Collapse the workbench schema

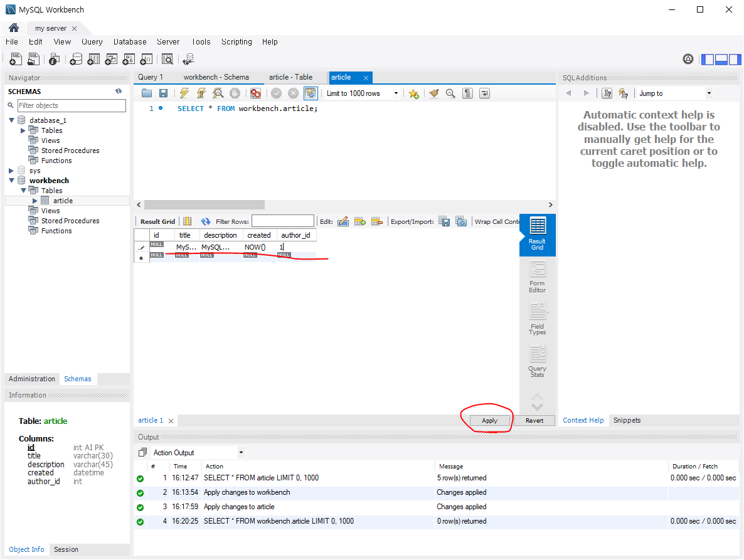click(12, 181)
